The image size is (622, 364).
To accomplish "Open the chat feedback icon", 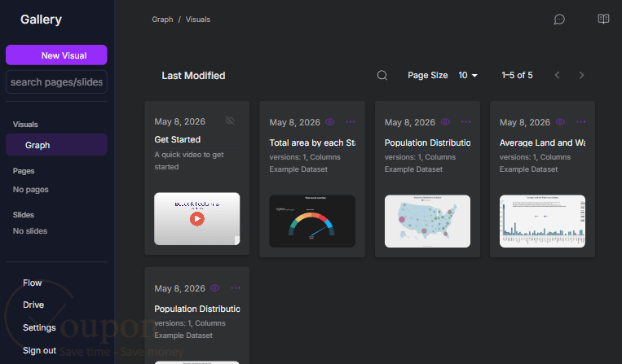I will click(x=559, y=20).
